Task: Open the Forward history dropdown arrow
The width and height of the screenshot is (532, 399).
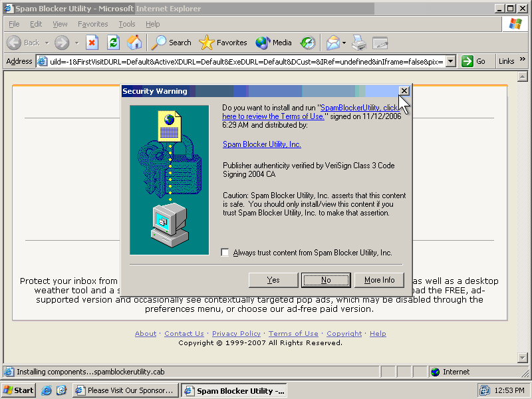Action: point(76,43)
